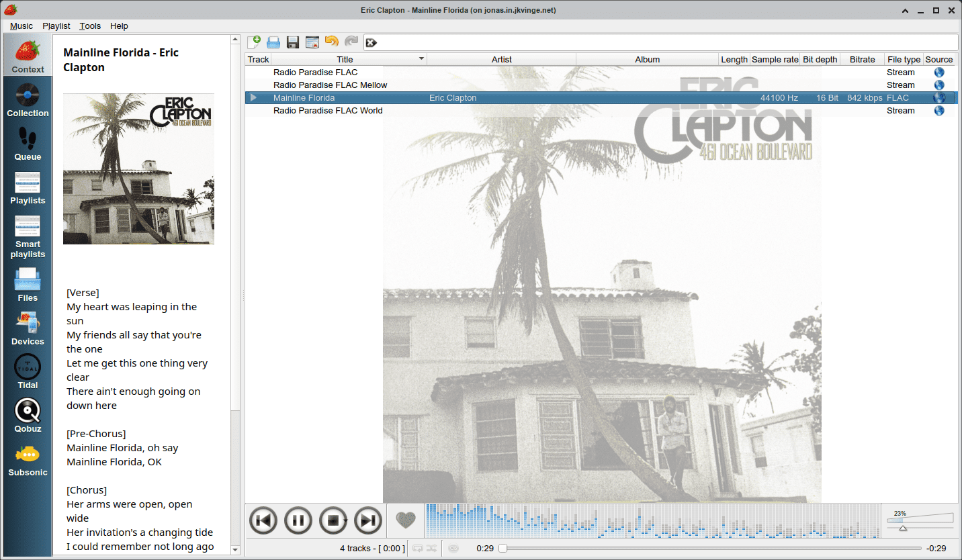This screenshot has width=962, height=560.
Task: Save the playlist with floppy icon
Action: pos(293,42)
